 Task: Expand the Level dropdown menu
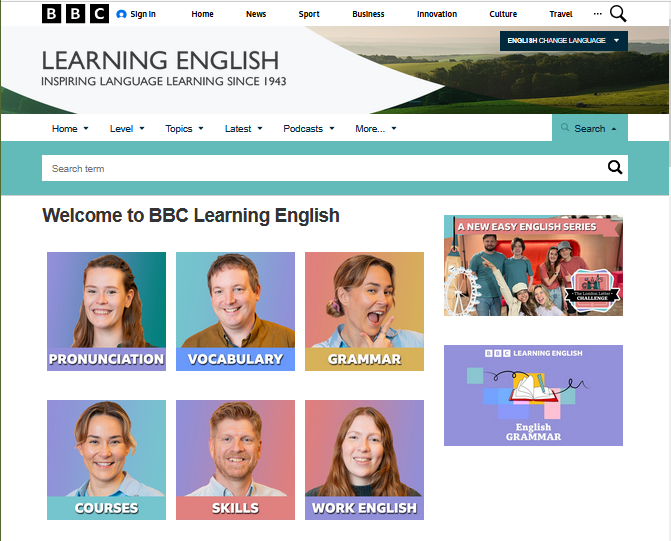coord(127,128)
